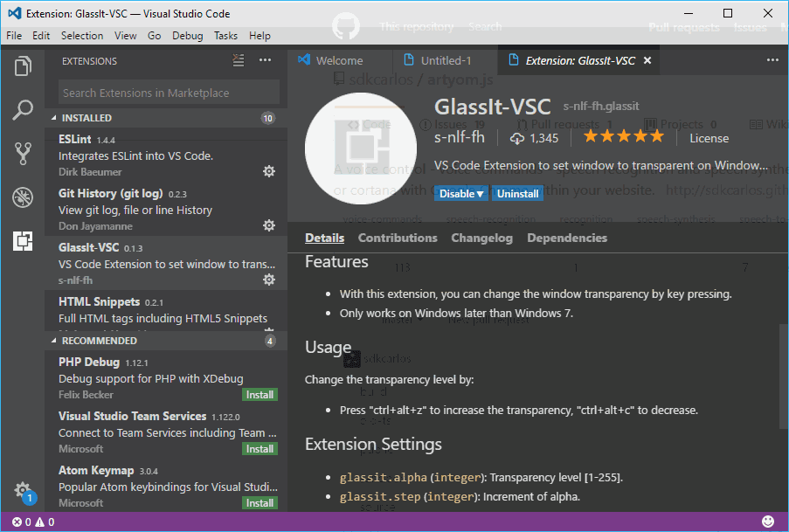Click the GlassIt-VSC extension logo
The image size is (789, 532).
[361, 149]
